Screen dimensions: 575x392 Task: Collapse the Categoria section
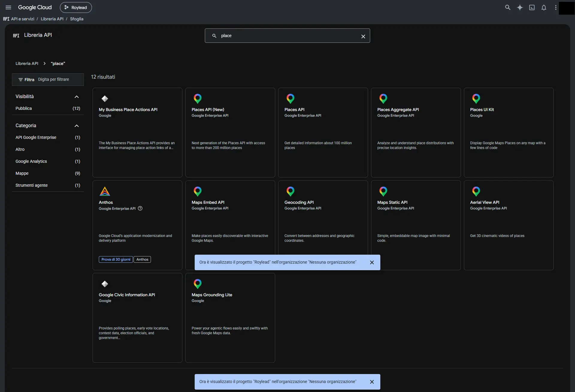(x=77, y=126)
